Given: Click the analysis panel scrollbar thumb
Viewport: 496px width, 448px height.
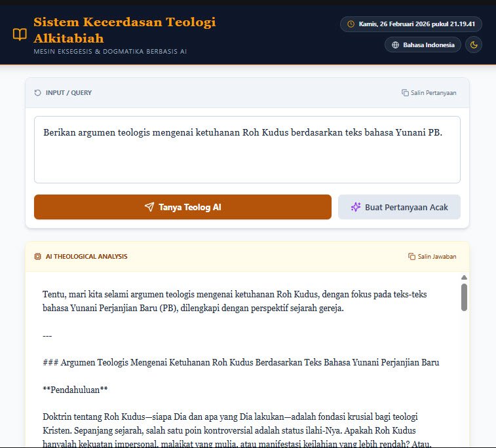Looking at the screenshot, I should click(464, 297).
